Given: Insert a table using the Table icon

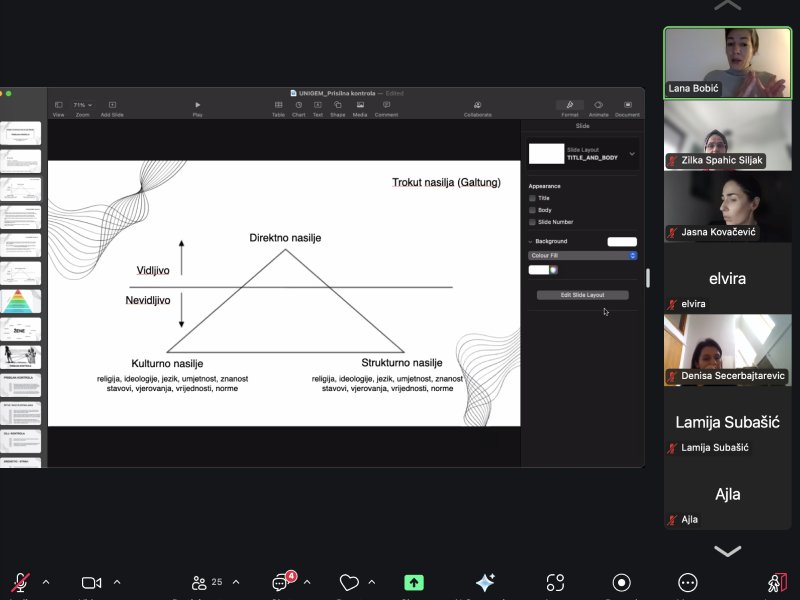Looking at the screenshot, I should [x=278, y=105].
